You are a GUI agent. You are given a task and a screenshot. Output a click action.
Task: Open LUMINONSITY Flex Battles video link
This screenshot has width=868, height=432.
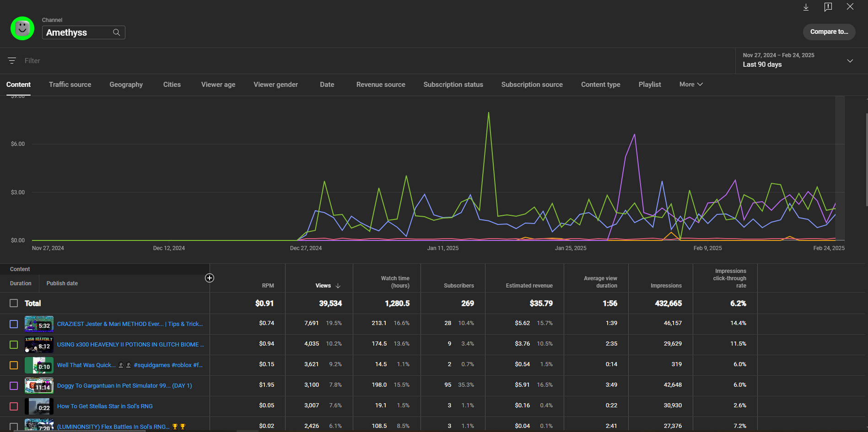click(x=121, y=427)
